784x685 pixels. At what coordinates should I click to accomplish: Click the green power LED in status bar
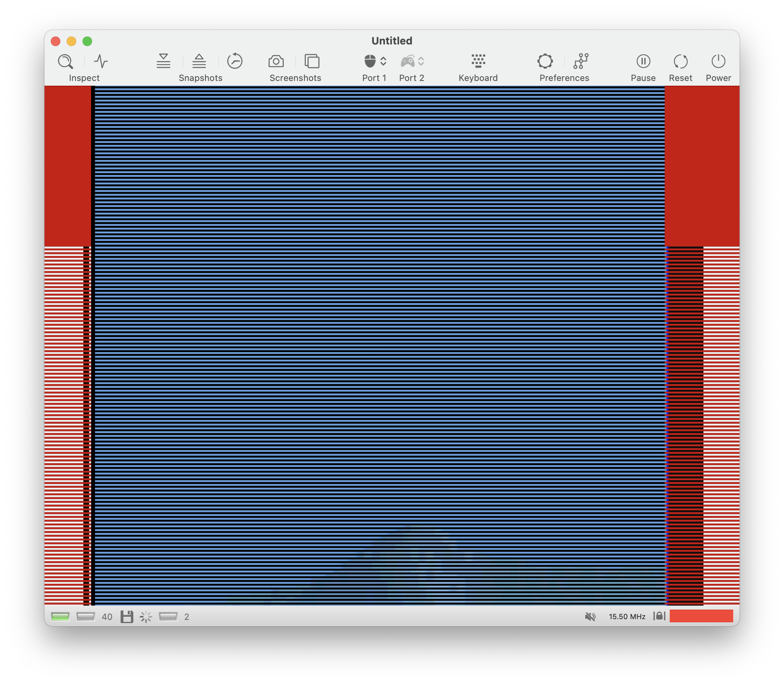[x=60, y=616]
